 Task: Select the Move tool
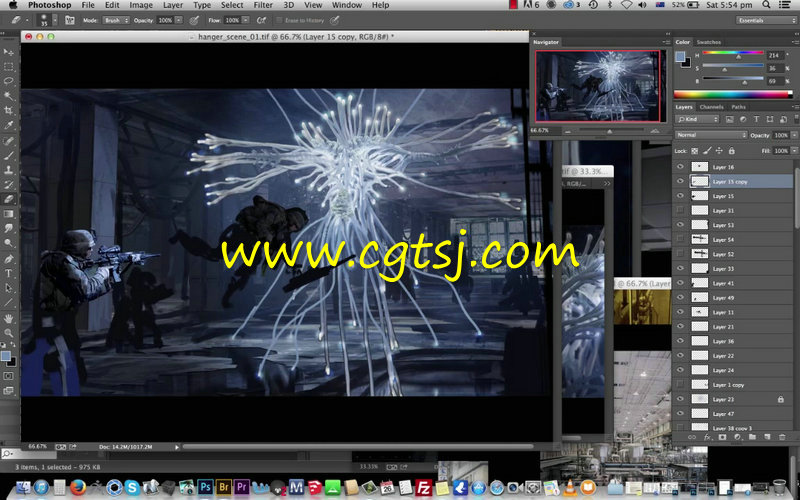coord(9,52)
